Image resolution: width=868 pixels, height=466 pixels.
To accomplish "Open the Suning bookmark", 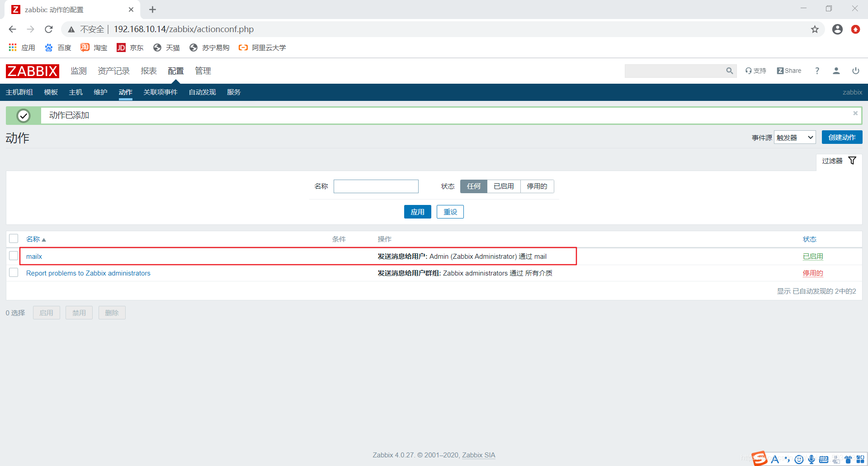I will pos(209,48).
